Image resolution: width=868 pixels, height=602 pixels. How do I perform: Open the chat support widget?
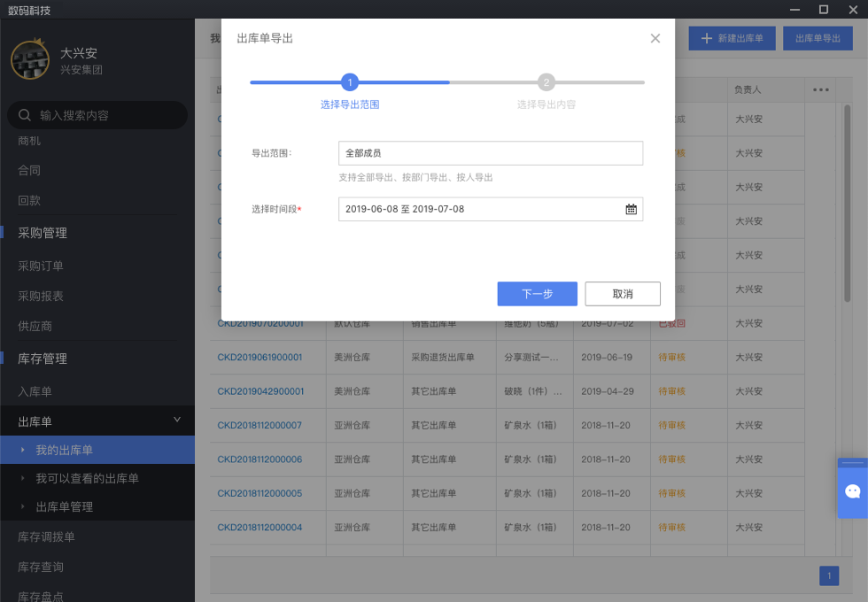pyautogui.click(x=852, y=490)
